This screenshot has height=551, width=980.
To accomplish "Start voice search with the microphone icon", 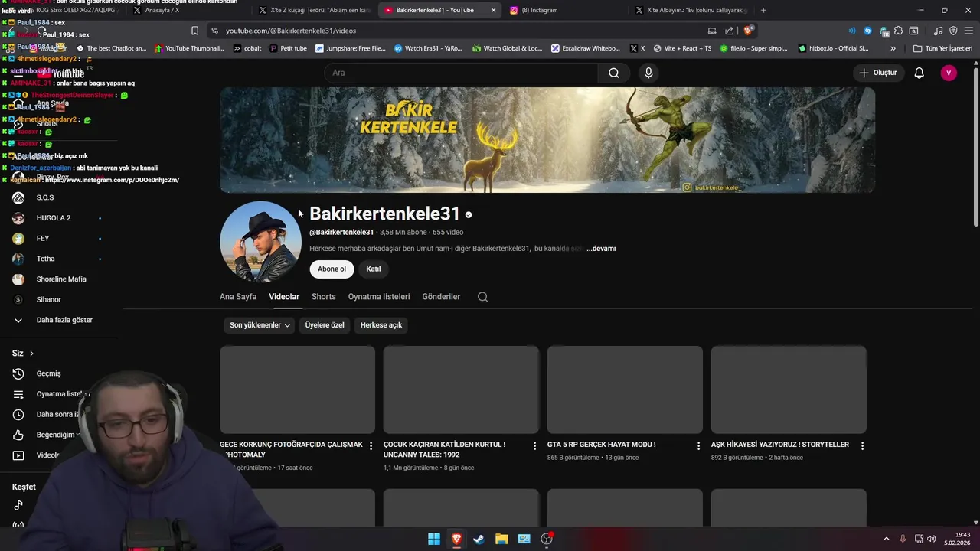I will click(648, 73).
